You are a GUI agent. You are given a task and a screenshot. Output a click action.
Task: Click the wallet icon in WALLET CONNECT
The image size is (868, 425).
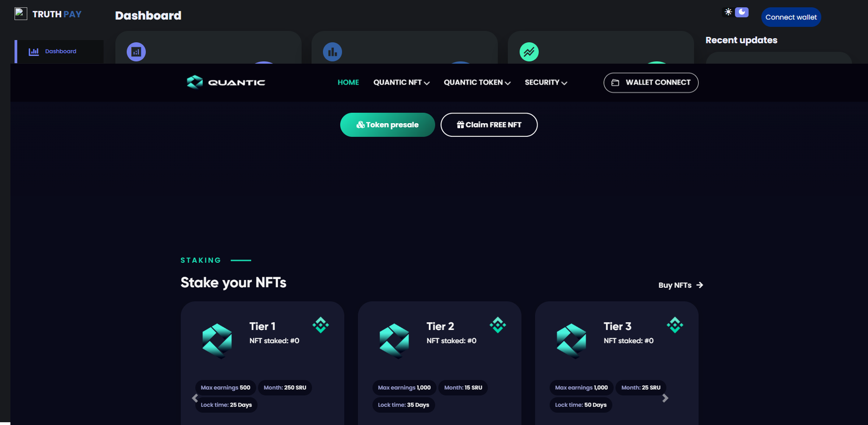click(615, 83)
